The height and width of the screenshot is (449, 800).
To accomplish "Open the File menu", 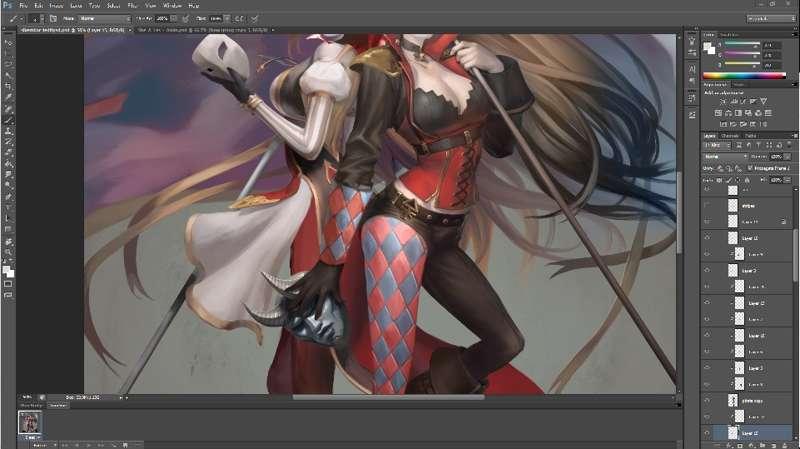I will (x=23, y=6).
